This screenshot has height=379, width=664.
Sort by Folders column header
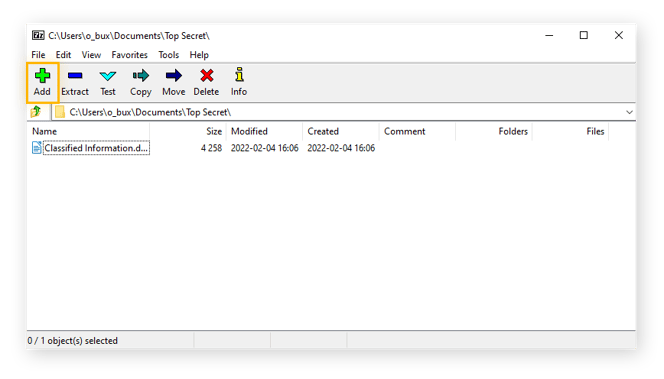pyautogui.click(x=494, y=131)
